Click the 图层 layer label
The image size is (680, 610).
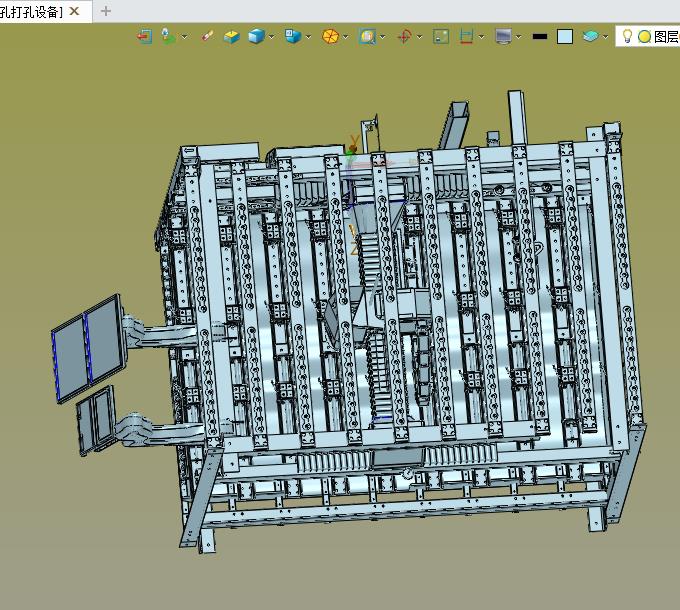(x=666, y=37)
